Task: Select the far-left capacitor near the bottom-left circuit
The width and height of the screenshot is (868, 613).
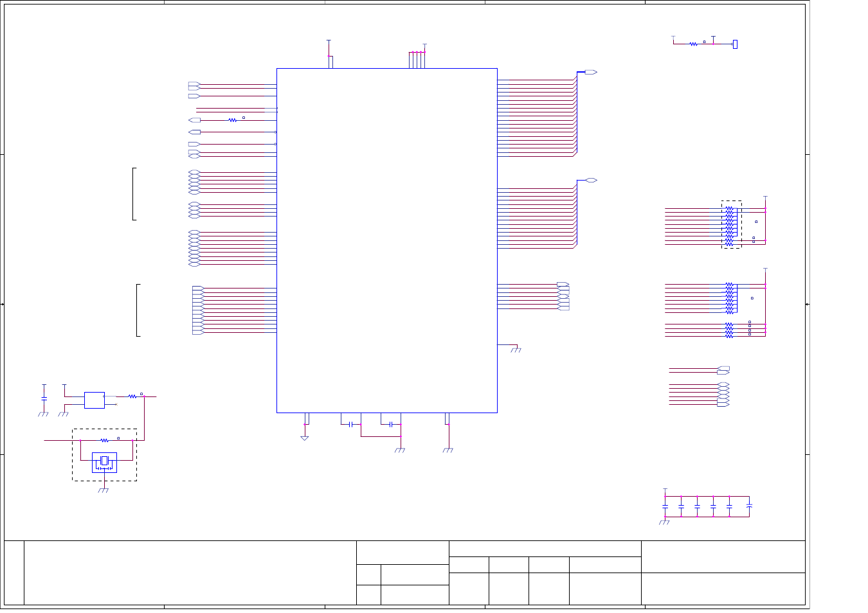Action: (44, 398)
